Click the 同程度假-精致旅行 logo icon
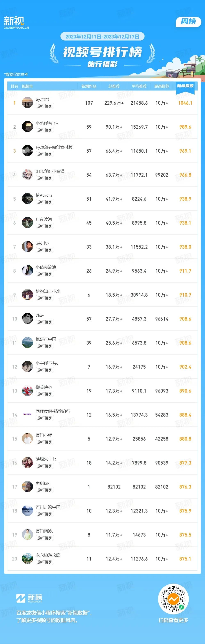Screen dimensions: 205x644 coord(27,414)
